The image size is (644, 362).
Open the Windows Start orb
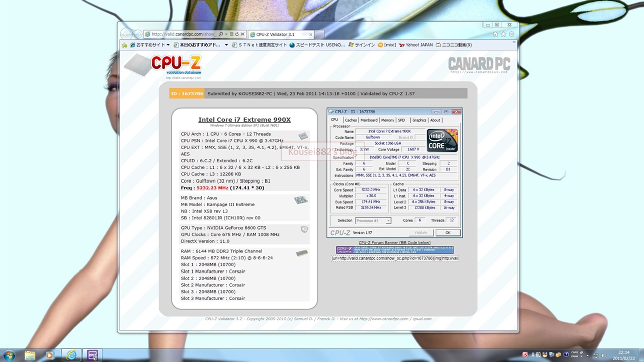pos(9,355)
